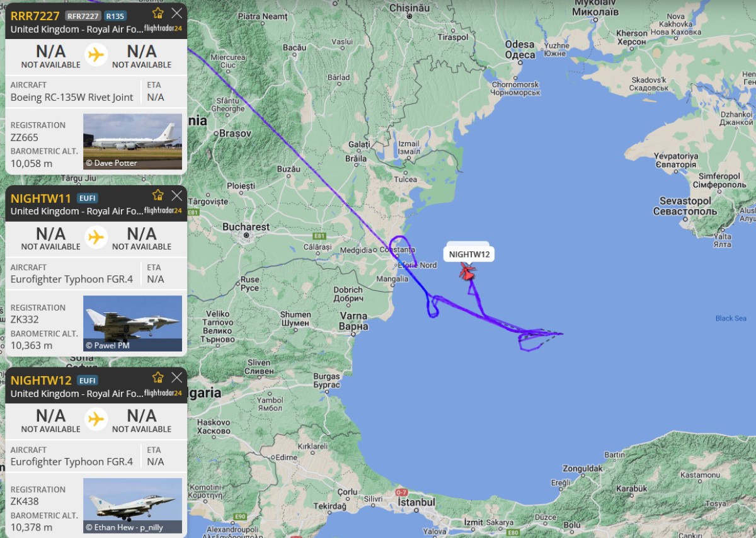Dismiss the NIGHTW12 flight card
Viewport: 756px width, 538px height.
[177, 377]
